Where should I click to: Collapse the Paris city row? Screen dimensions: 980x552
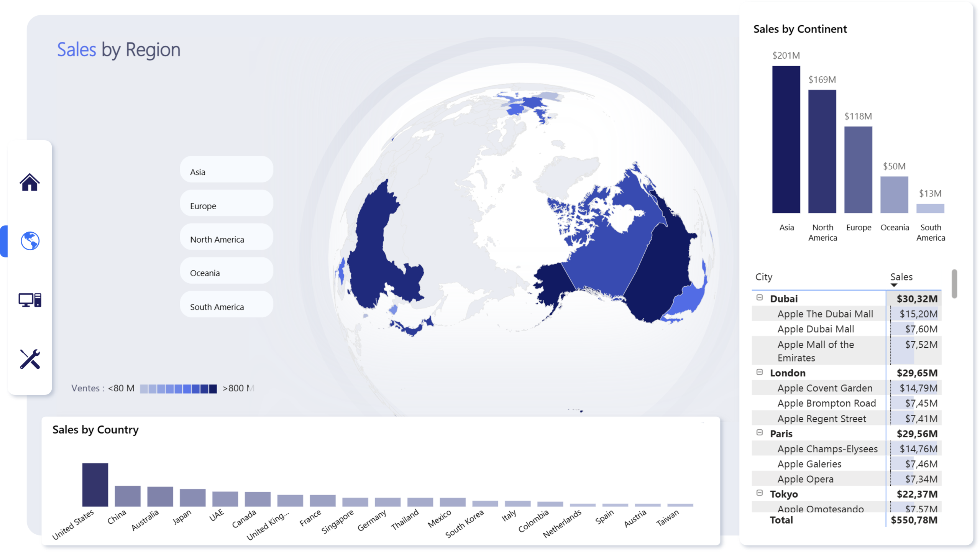[x=759, y=433]
